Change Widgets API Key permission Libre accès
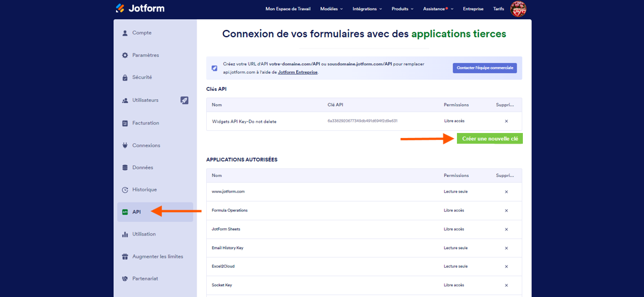644x297 pixels. pos(454,121)
